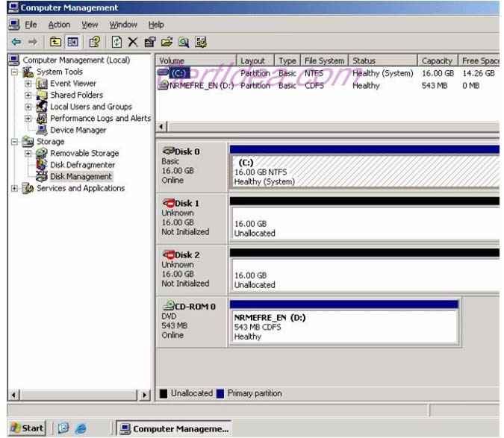This screenshot has height=438, width=504.
Task: Click the Event Viewer icon in tree
Action: click(x=42, y=84)
